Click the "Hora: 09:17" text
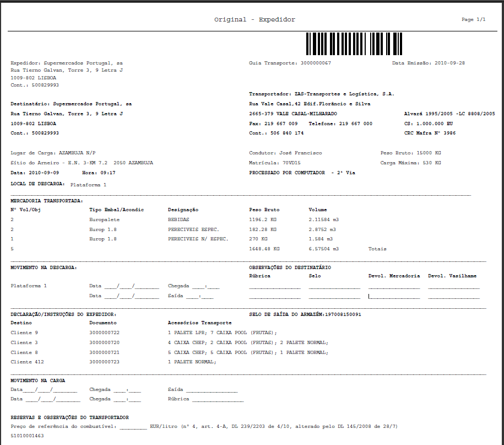Image resolution: width=504 pixels, height=445 pixels. click(x=99, y=173)
